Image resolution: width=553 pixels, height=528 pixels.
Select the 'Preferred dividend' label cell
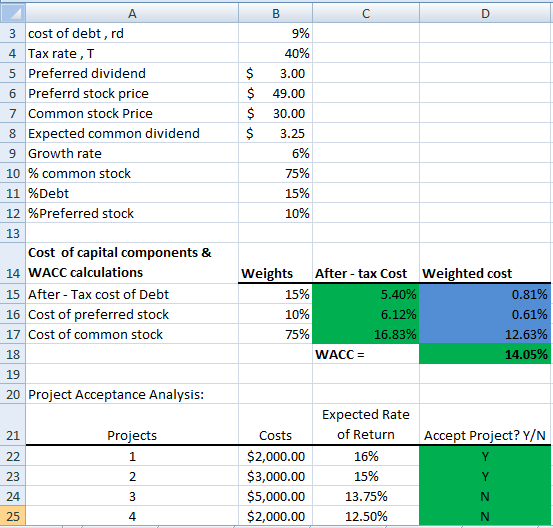(x=132, y=73)
